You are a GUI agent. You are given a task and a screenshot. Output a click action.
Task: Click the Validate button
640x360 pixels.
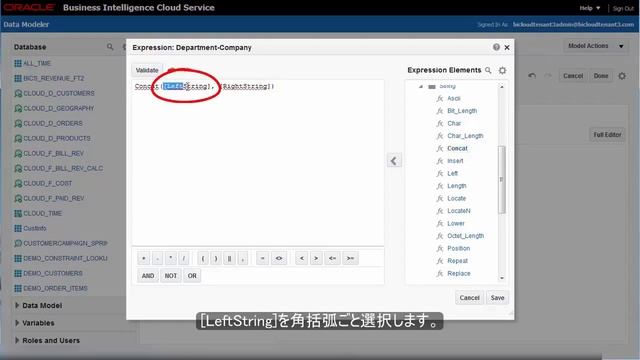147,70
